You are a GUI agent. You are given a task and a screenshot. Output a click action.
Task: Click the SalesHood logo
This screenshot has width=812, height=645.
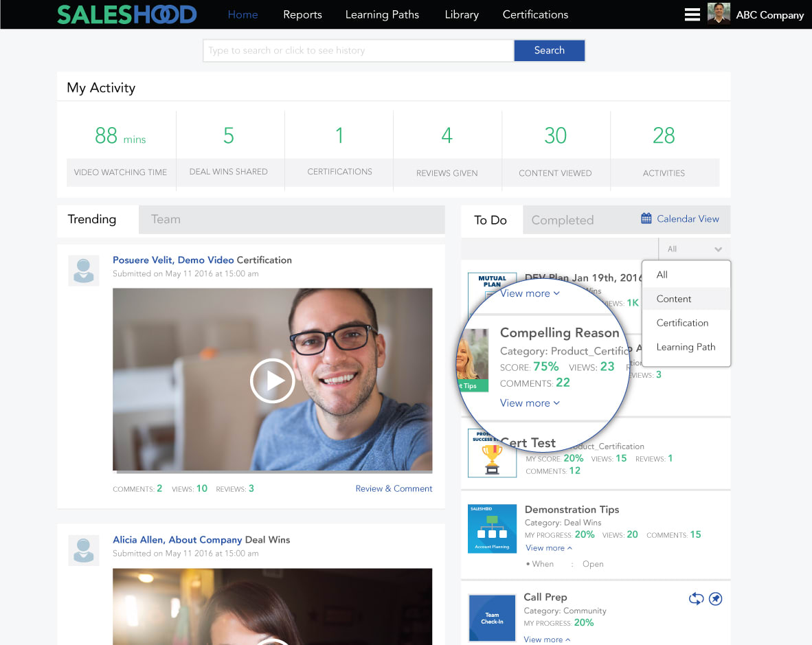click(x=127, y=14)
